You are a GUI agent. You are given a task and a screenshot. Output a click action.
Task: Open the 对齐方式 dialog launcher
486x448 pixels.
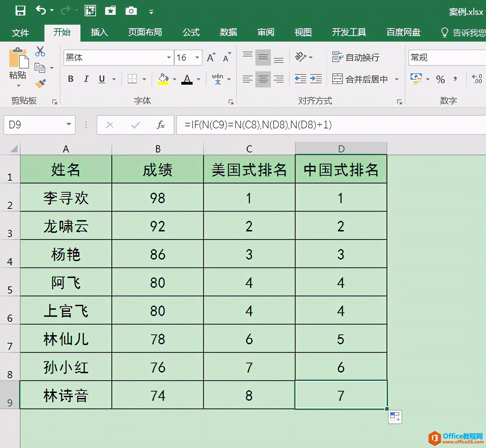(x=400, y=102)
